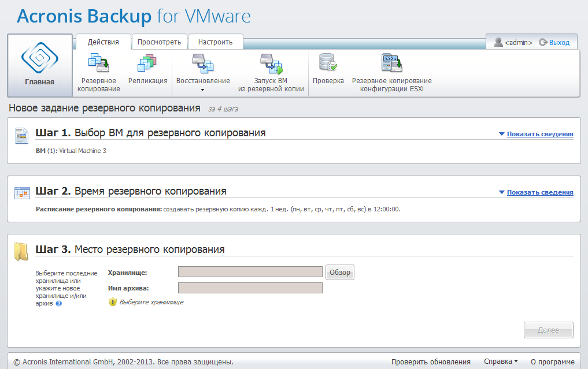Click the Восстановление recovery icon

pyautogui.click(x=203, y=63)
